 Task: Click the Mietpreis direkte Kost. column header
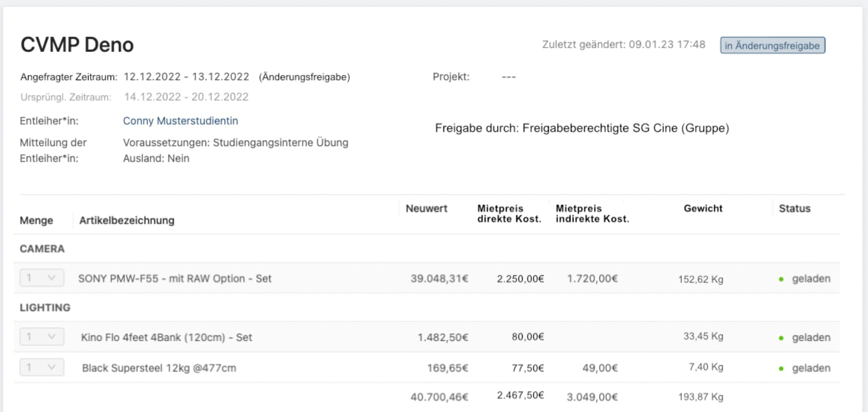pos(509,213)
